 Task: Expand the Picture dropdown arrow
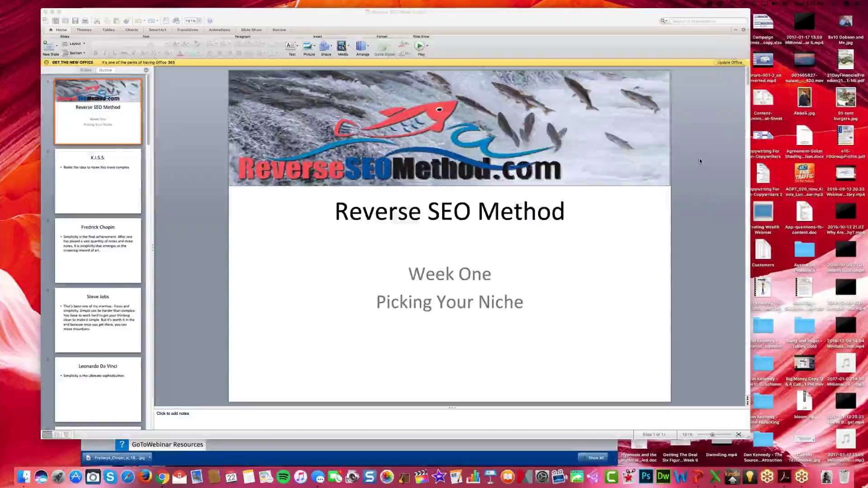pos(315,46)
